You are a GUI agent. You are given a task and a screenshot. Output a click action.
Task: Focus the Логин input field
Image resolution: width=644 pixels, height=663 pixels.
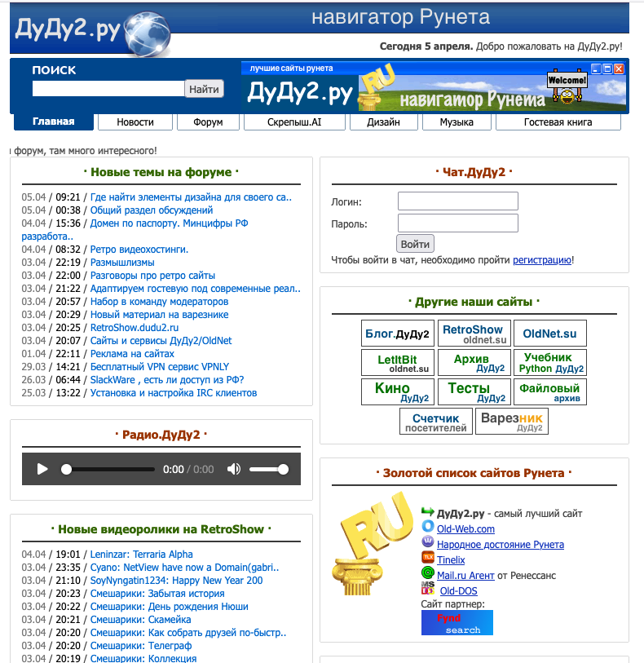pos(457,201)
